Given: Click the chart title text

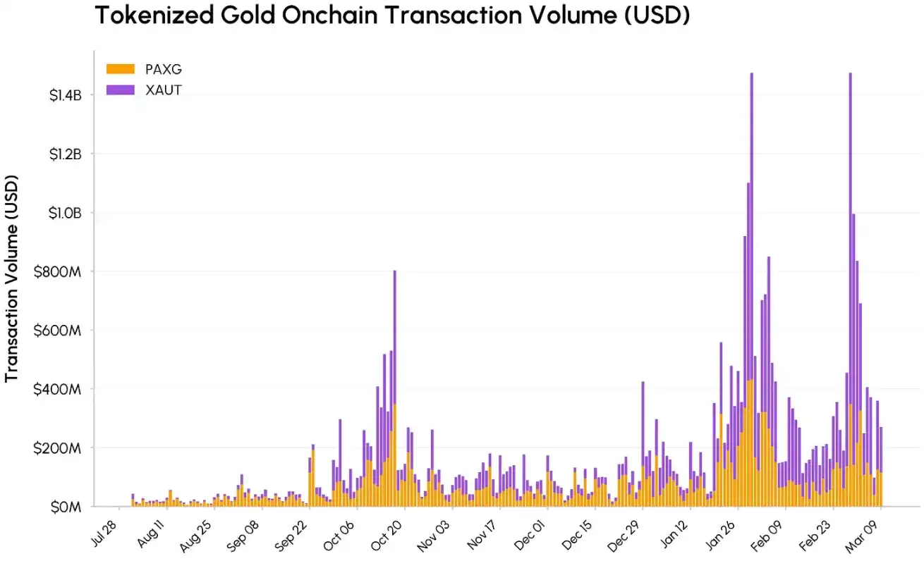Looking at the screenshot, I should point(391,16).
